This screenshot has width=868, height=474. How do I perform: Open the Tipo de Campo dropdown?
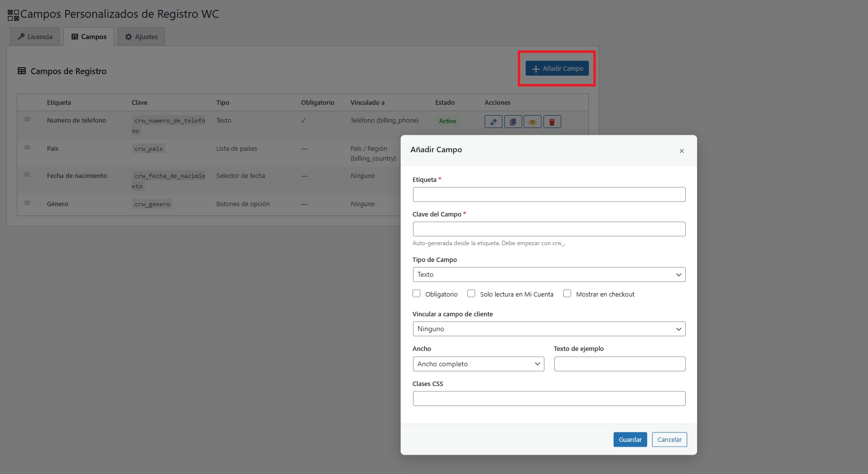pos(548,275)
